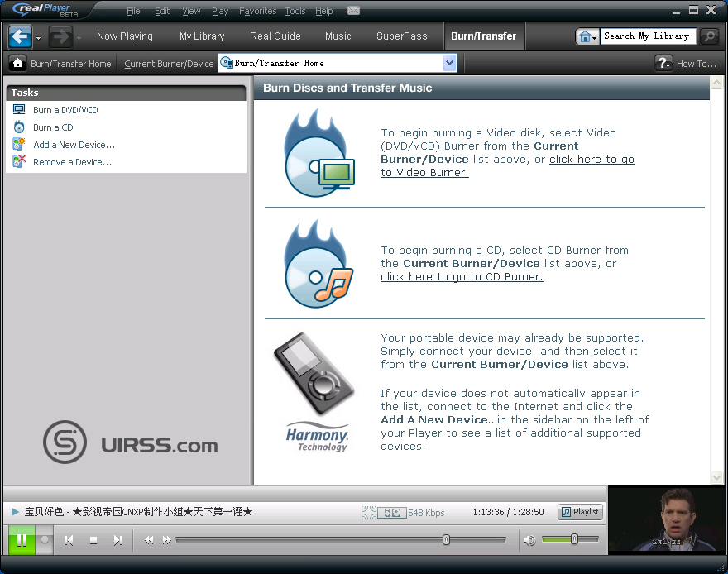The height and width of the screenshot is (574, 728).
Task: Click the Remove a Device icon
Action: coord(19,161)
